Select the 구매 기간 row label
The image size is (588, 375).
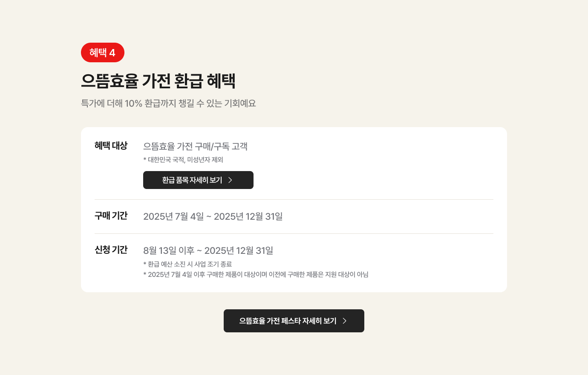pos(111,216)
